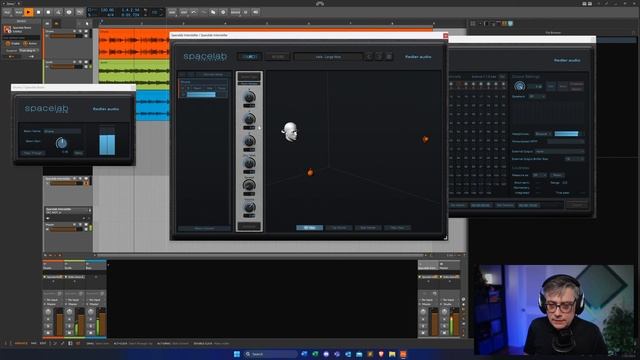Viewport: 640px width, 360px height.
Task: Click the gain knob in Spacelab Beam window
Action: [x=62, y=143]
